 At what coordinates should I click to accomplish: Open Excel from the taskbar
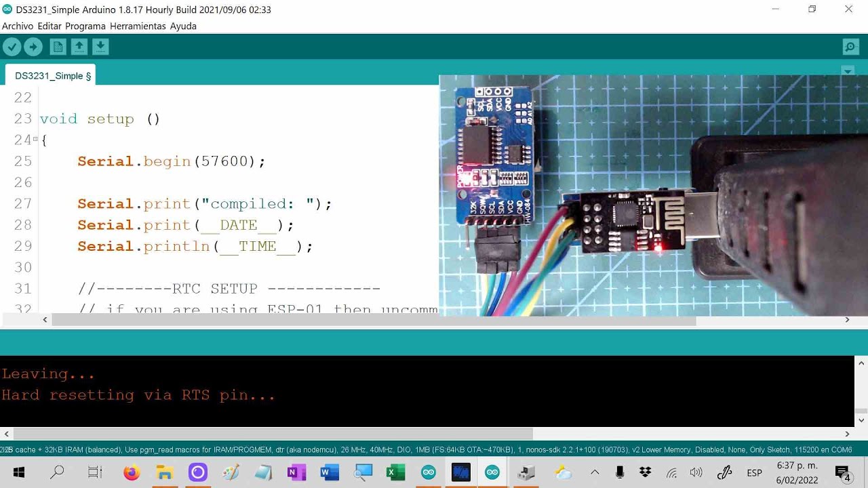(395, 472)
